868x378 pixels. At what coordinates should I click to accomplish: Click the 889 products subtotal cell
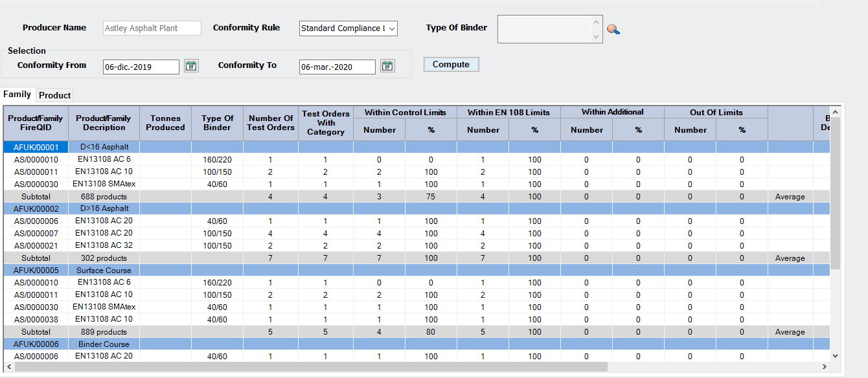pos(104,332)
